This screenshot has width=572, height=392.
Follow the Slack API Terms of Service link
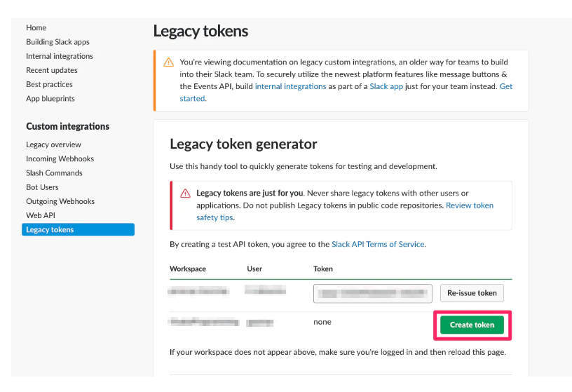click(378, 244)
